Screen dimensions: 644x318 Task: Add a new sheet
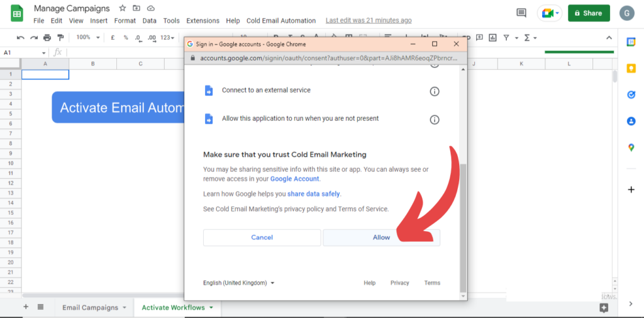point(26,307)
